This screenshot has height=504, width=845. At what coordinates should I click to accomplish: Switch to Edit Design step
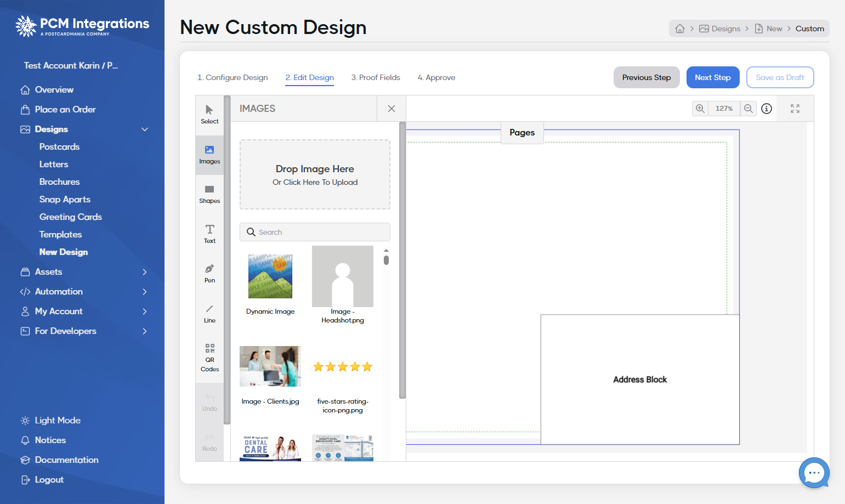coord(309,77)
